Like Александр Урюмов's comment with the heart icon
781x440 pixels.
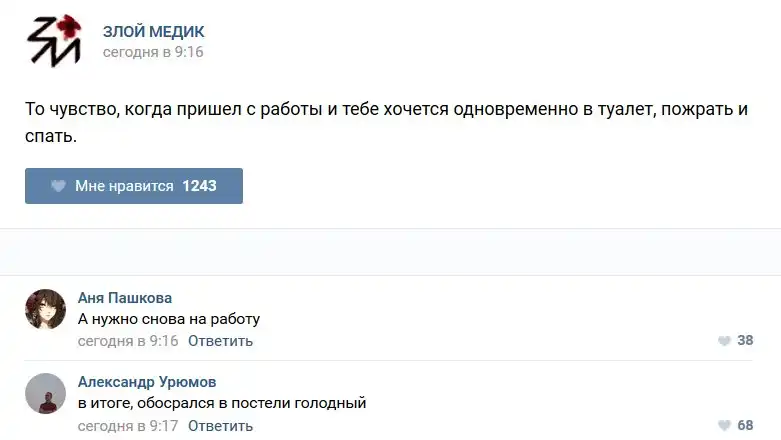(x=724, y=426)
